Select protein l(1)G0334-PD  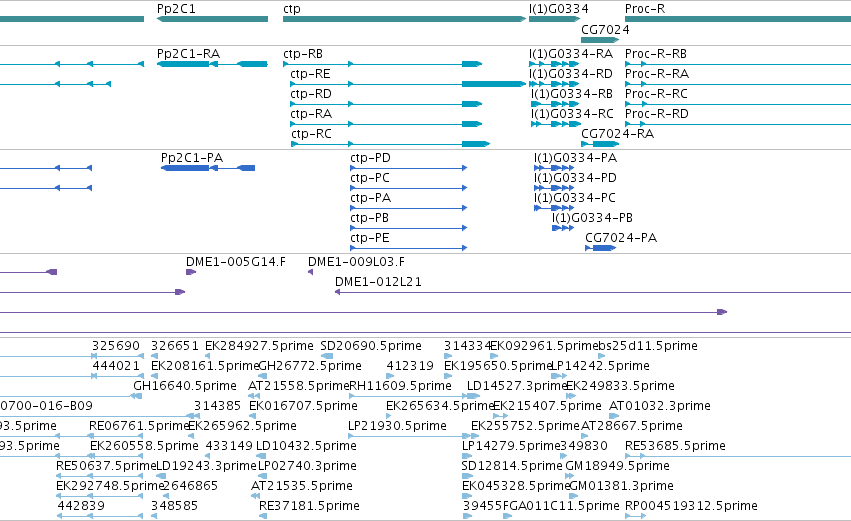575,178
